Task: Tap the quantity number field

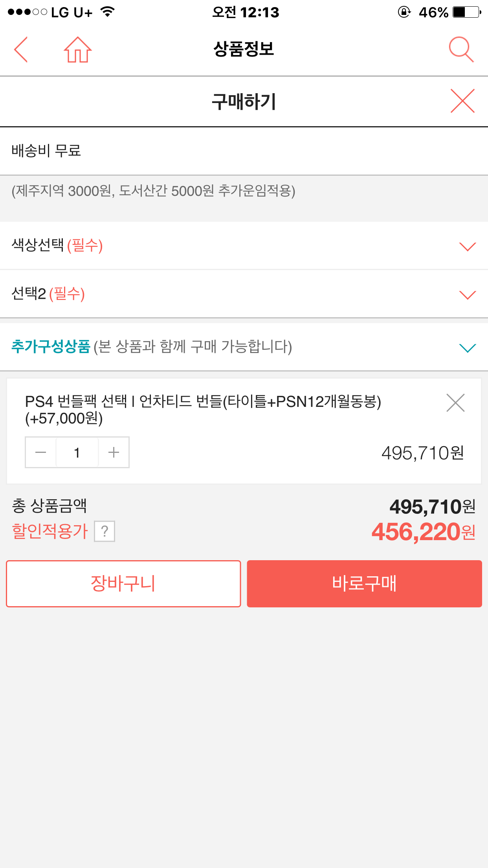Action: click(77, 452)
